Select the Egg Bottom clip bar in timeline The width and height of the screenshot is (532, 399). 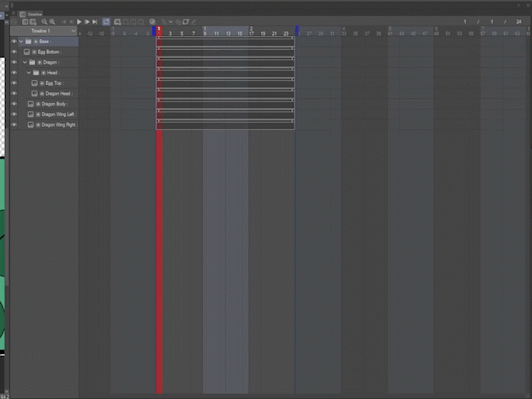pyautogui.click(x=225, y=52)
